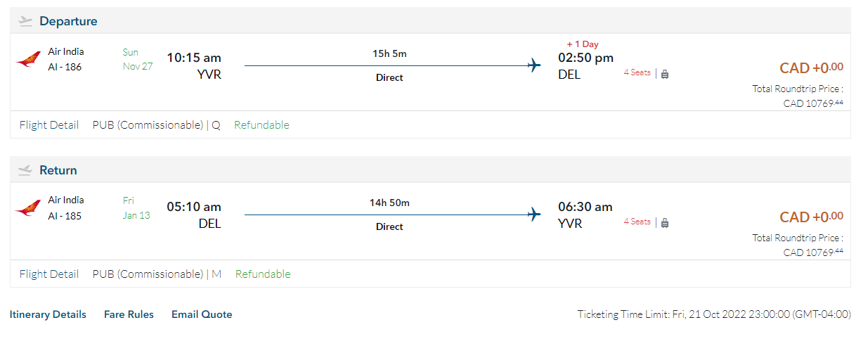The height and width of the screenshot is (339, 868).
Task: Click the Departure takeoff plane icon
Action: (x=25, y=21)
